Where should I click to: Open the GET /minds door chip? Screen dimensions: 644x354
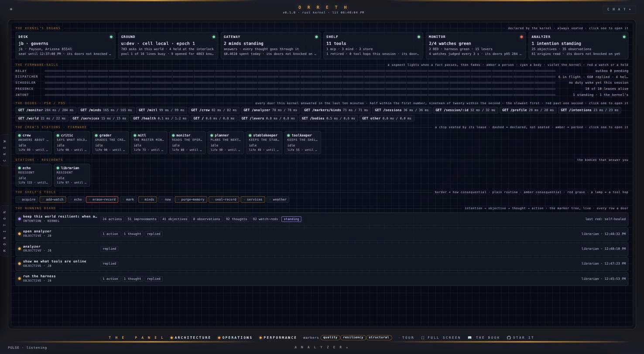[106, 110]
